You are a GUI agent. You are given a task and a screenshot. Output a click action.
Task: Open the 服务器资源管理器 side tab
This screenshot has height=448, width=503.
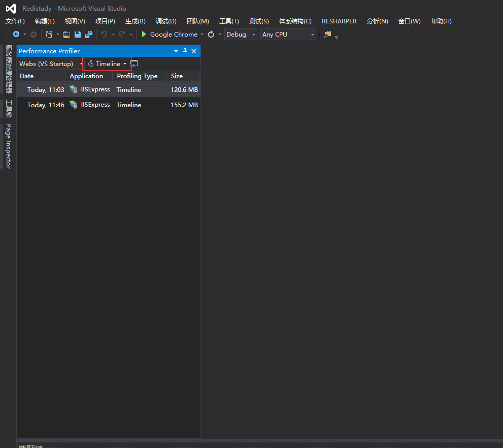8,69
